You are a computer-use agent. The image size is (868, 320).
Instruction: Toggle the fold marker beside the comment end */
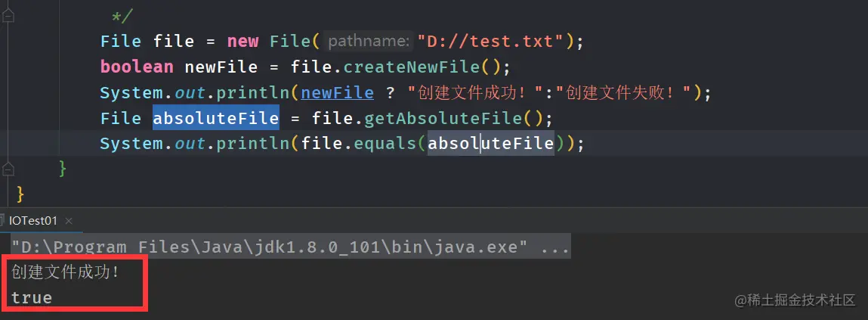tap(8, 16)
